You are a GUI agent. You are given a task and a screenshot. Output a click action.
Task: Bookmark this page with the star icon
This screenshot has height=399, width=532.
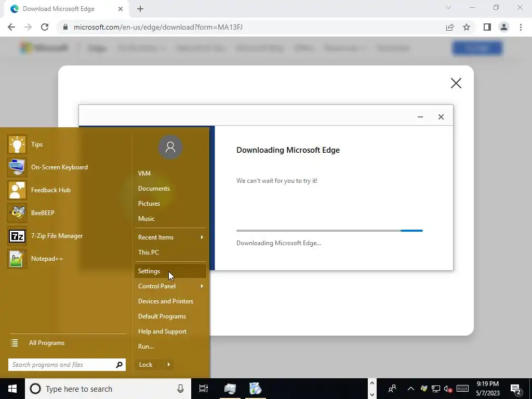[467, 27]
